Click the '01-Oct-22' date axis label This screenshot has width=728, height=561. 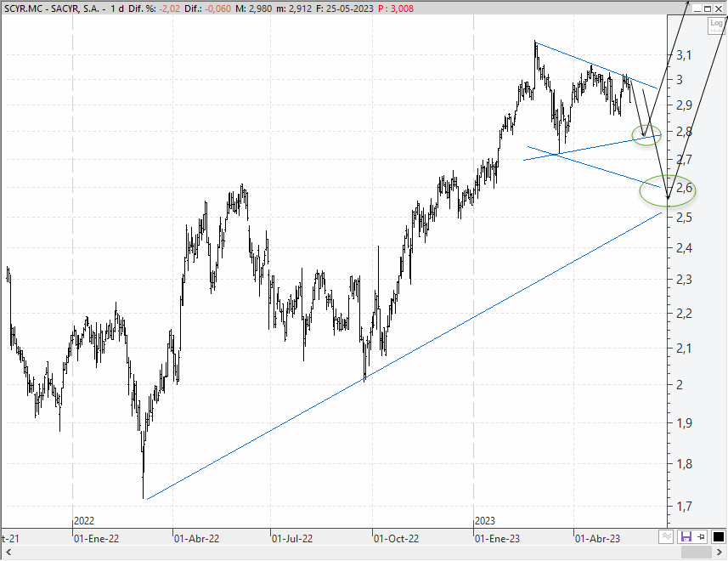pos(396,539)
